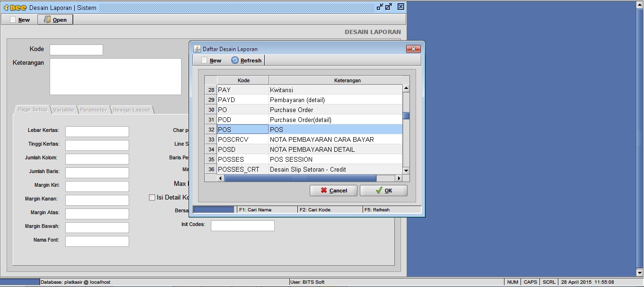The image size is (644, 287).
Task: Click the Refresh button in the dialog toolbar
Action: click(246, 61)
